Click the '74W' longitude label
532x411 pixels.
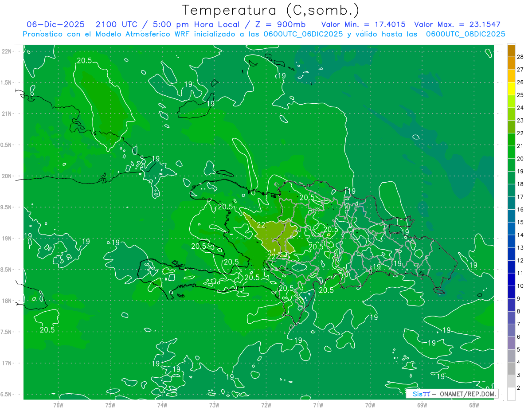162,405
